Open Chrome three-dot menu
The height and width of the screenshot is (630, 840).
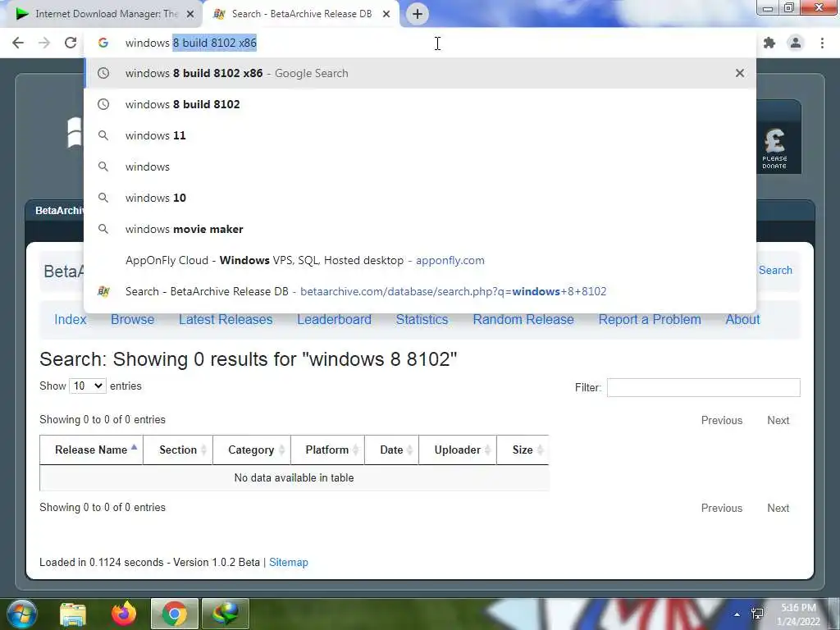(x=822, y=43)
